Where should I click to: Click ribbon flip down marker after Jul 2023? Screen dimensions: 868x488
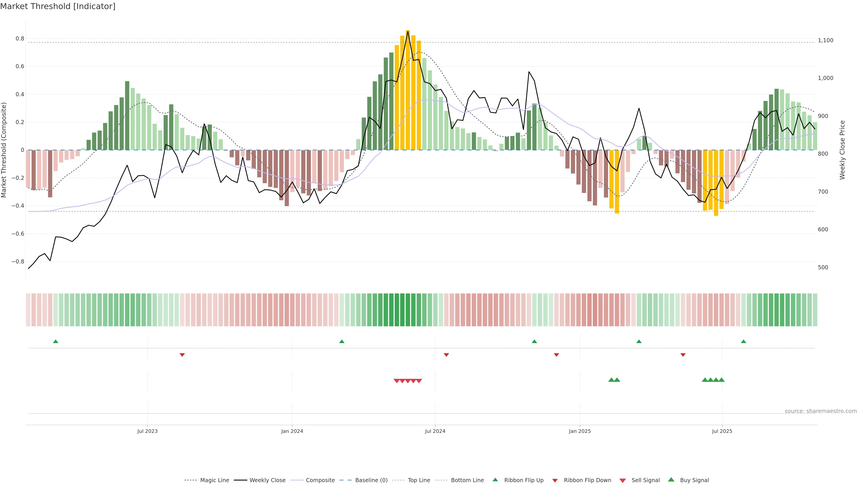pos(182,355)
